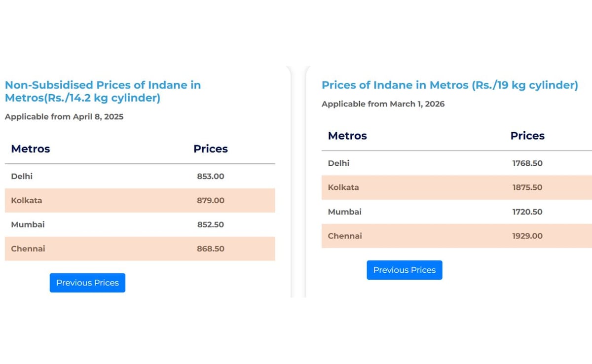Click the Delhi price 1768.50
Screen dimensions: 592x364
click(527, 163)
